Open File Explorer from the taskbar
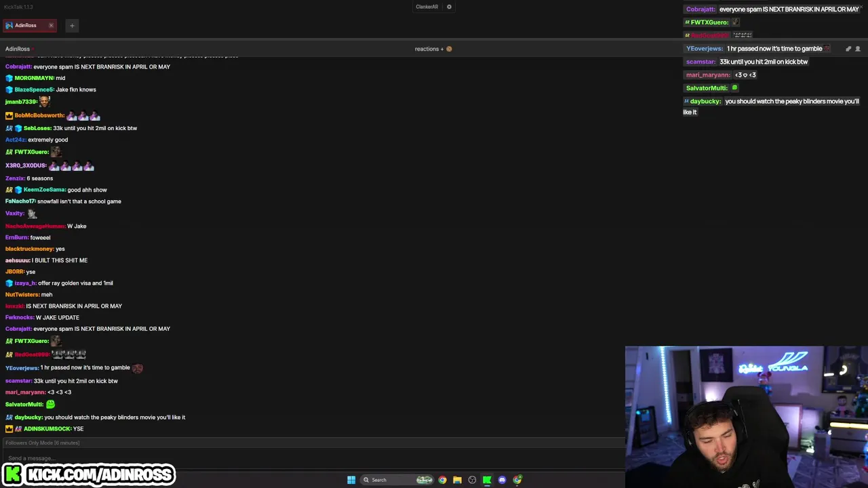The image size is (868, 488). (457, 480)
